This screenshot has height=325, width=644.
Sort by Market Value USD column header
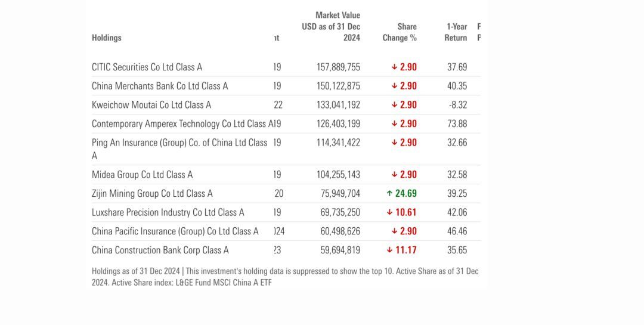[332, 26]
